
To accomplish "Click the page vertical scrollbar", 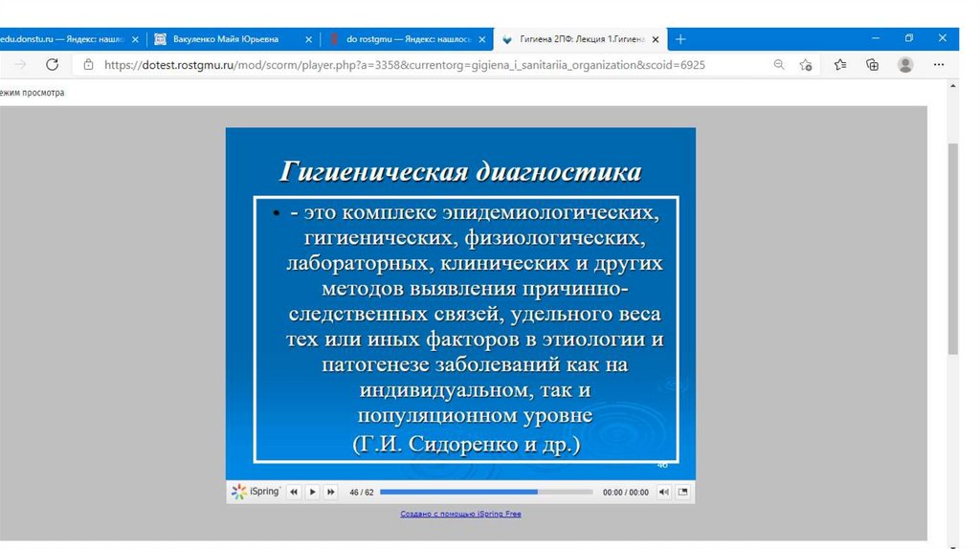I will 952,249.
